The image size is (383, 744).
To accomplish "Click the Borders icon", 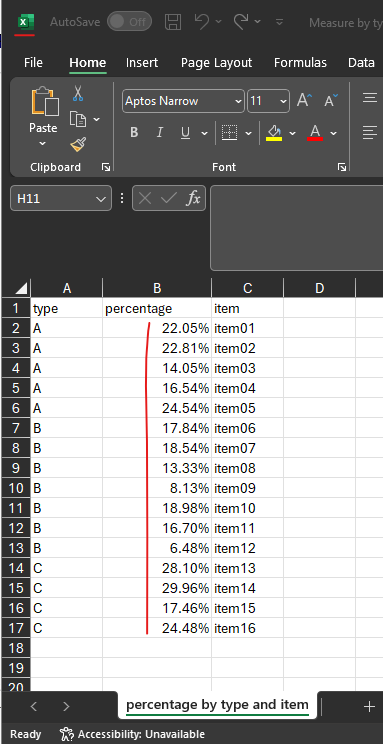I will (230, 132).
